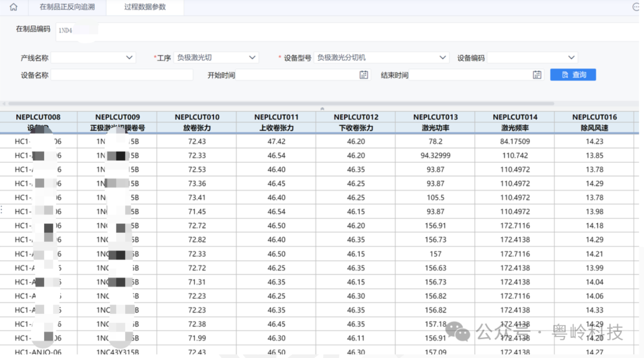Image resolution: width=644 pixels, height=358 pixels.
Task: Open the more options icon at top right
Action: click(636, 7)
